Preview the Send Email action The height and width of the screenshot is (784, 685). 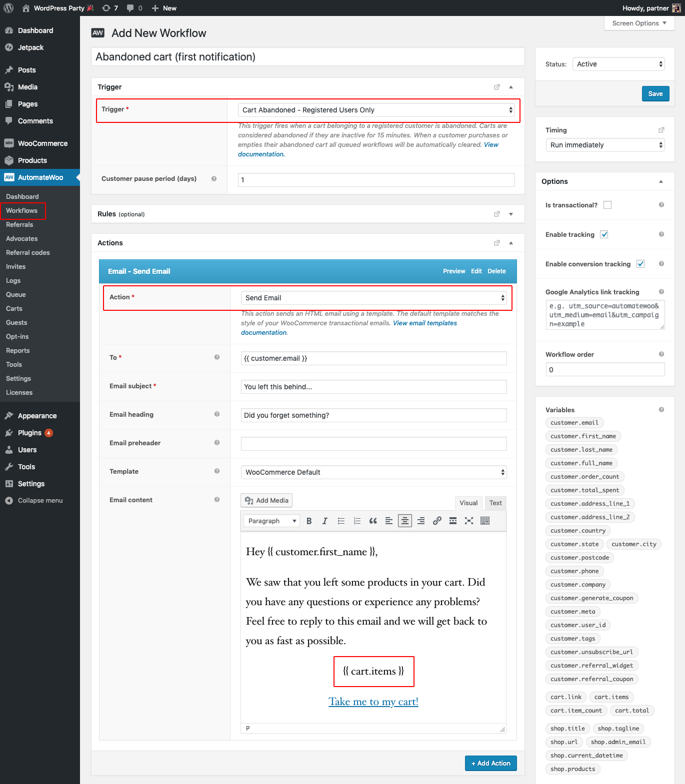pos(454,271)
